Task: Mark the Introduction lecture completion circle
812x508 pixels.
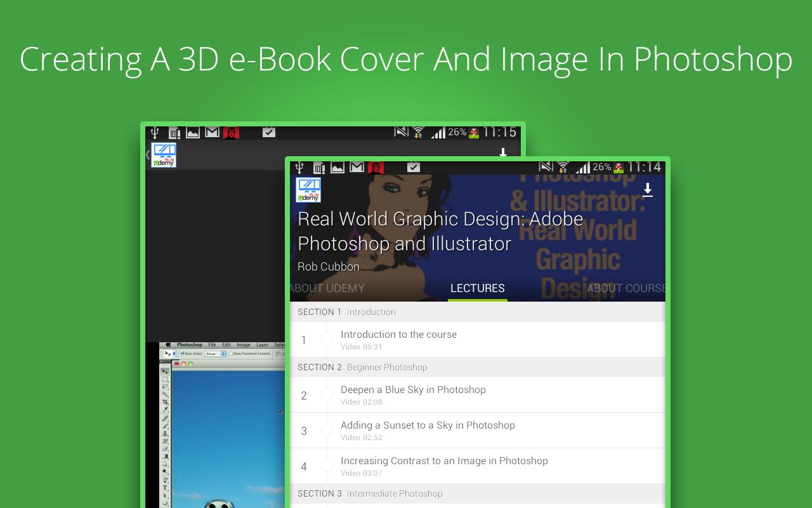Action: pos(328,340)
